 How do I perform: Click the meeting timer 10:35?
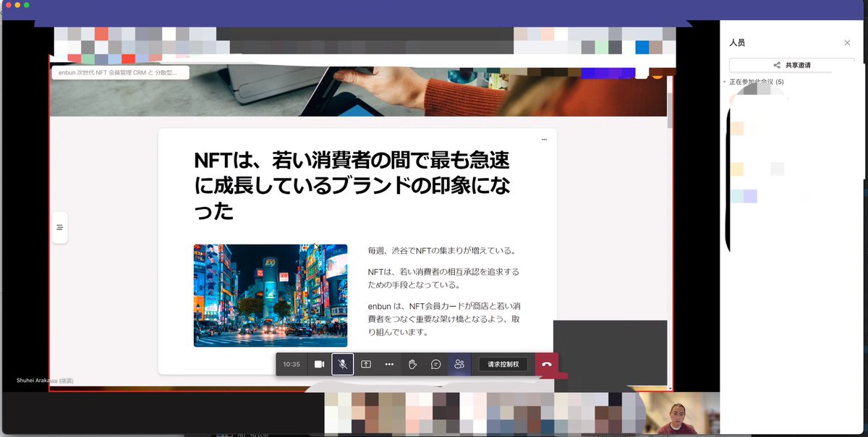pyautogui.click(x=292, y=364)
